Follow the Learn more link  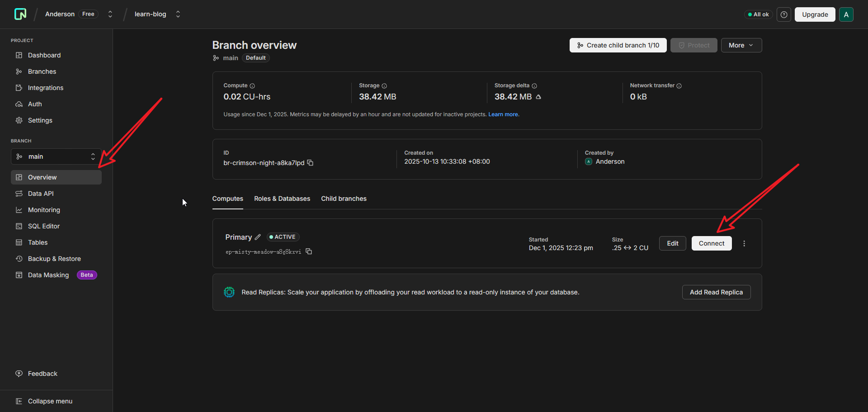coord(503,114)
